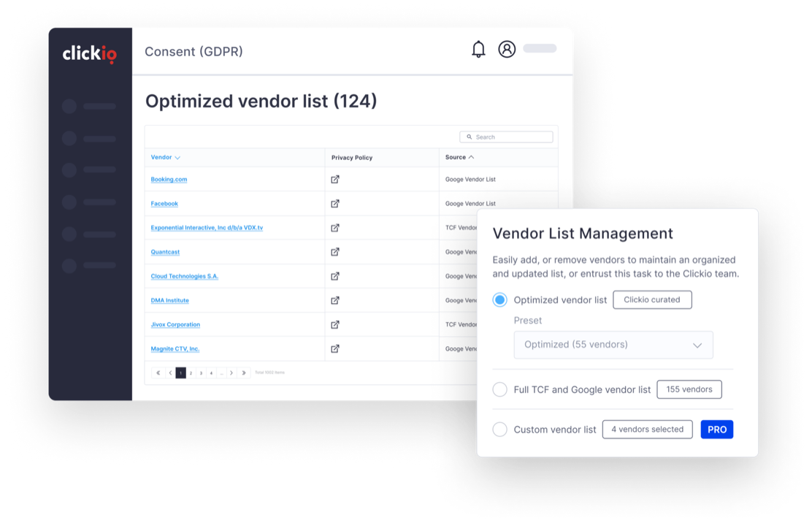The height and width of the screenshot is (526, 812).
Task: Select current page 1 in pagination
Action: pyautogui.click(x=181, y=373)
